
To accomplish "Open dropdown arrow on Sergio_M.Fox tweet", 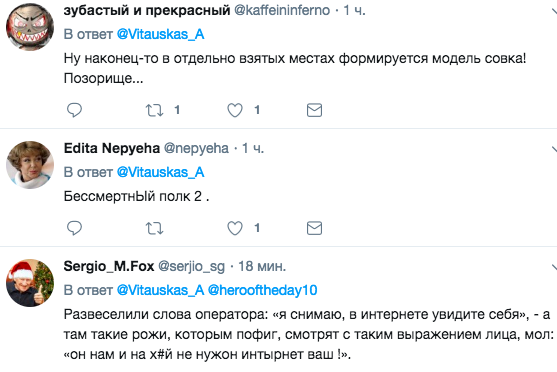I will 554,267.
